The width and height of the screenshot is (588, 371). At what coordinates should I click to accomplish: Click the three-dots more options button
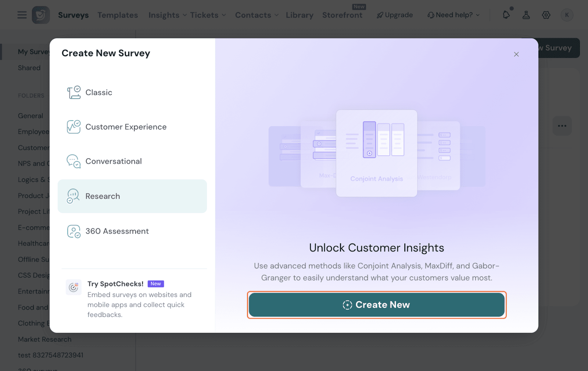pos(562,126)
